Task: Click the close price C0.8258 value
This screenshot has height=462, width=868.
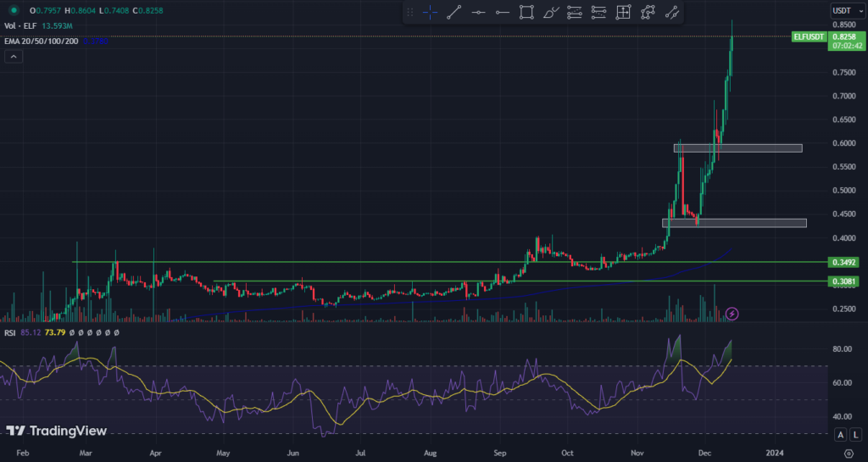Action: coord(147,10)
